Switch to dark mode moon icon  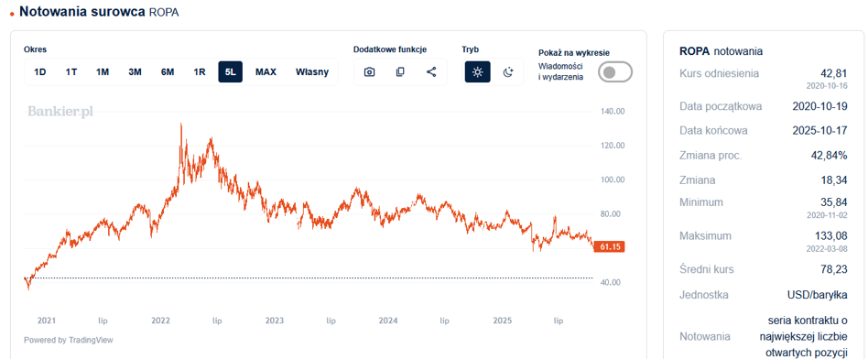click(508, 72)
